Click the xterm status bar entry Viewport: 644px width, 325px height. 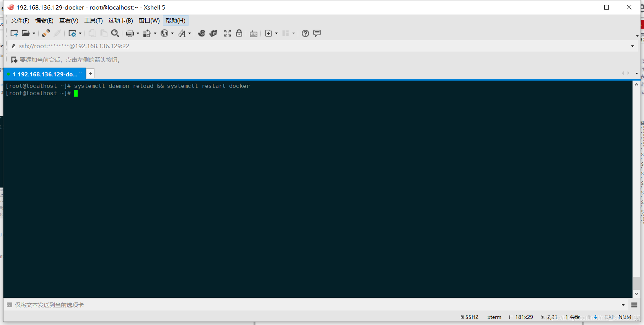click(x=494, y=317)
